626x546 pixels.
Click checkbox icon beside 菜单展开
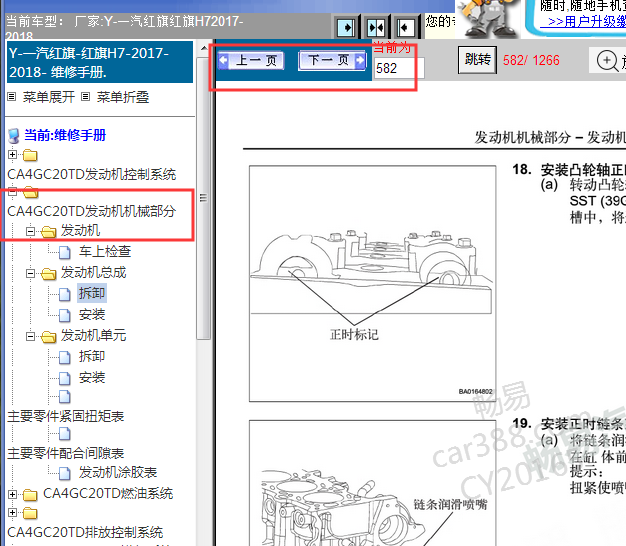tap(12, 97)
